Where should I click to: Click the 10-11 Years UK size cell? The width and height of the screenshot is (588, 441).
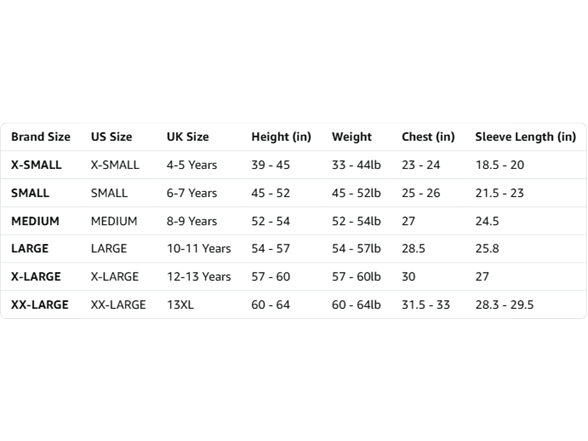coord(199,249)
